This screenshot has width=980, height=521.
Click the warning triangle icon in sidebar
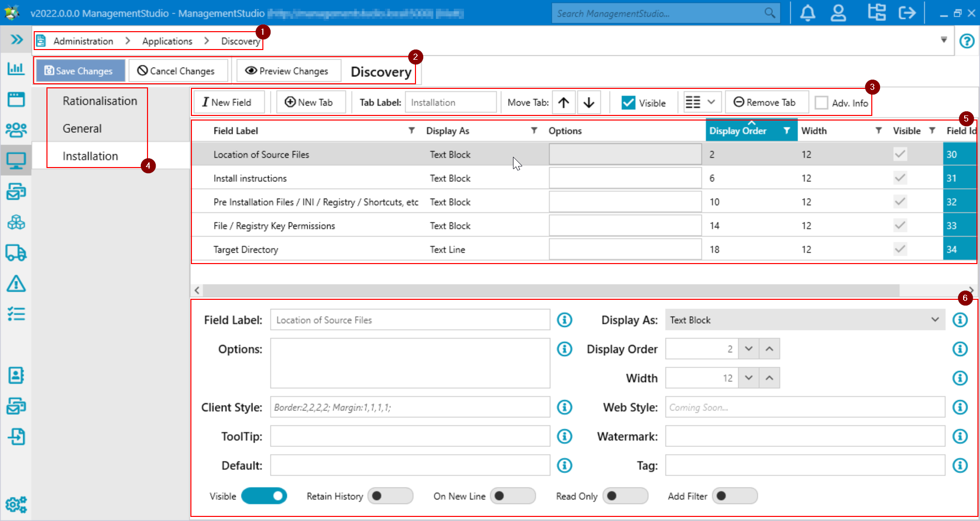(16, 284)
